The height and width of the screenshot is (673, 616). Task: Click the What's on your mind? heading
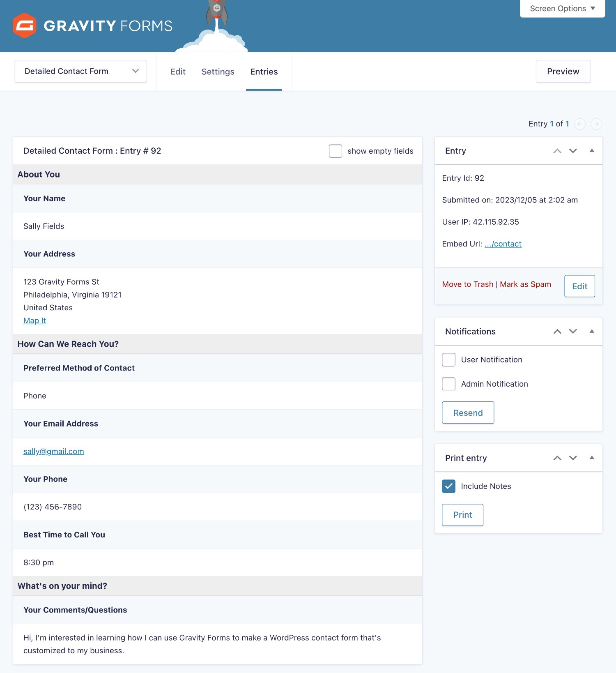tap(62, 586)
